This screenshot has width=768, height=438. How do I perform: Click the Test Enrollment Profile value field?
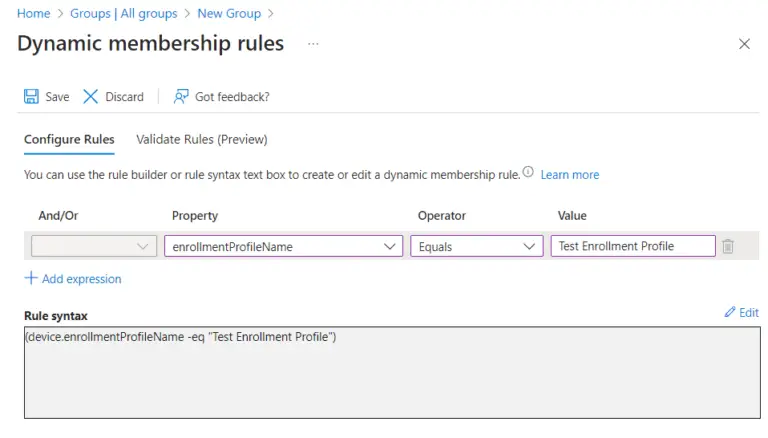tap(632, 246)
